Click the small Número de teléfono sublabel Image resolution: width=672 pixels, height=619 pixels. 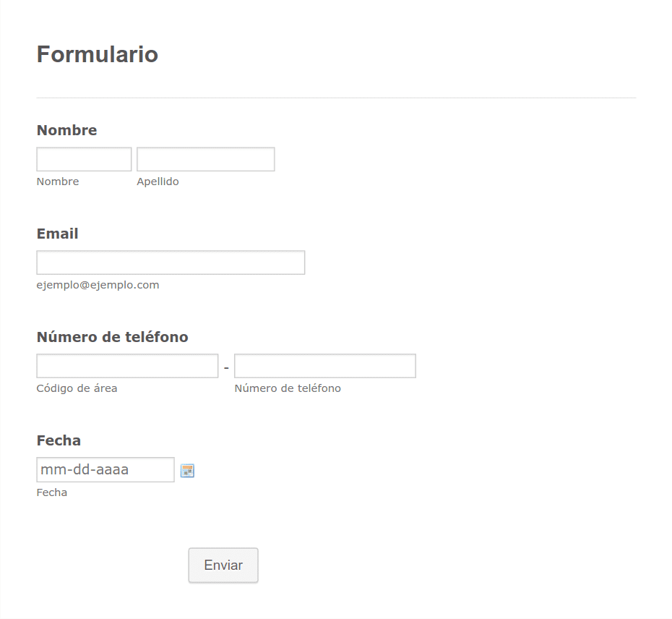(288, 388)
